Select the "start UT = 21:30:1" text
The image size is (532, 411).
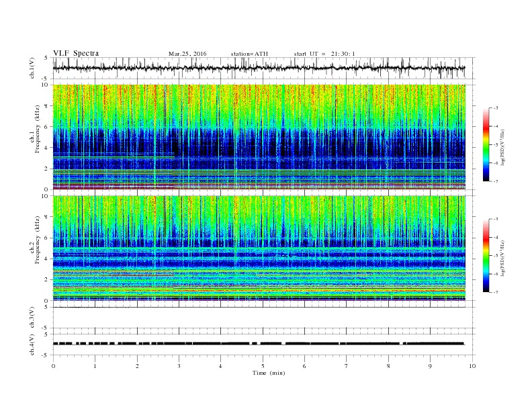point(324,54)
